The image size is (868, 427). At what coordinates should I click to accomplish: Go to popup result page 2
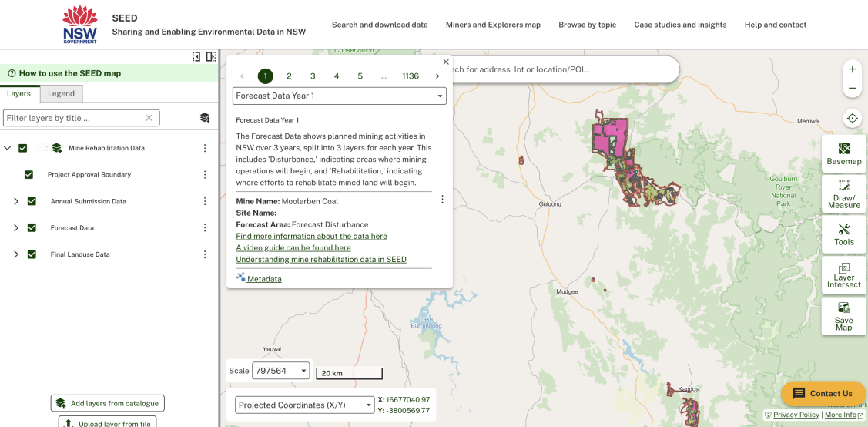click(x=289, y=76)
